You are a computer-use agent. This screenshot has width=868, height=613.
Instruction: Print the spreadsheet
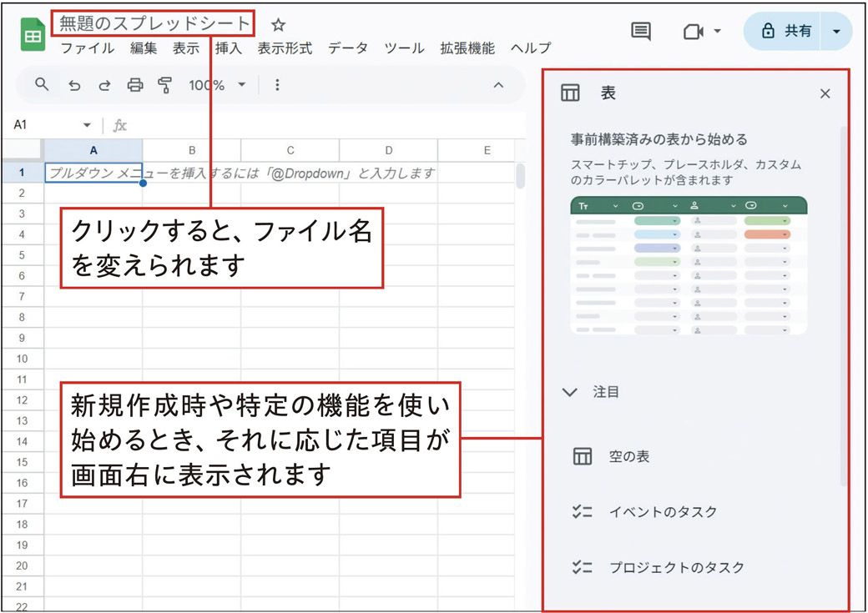(135, 85)
